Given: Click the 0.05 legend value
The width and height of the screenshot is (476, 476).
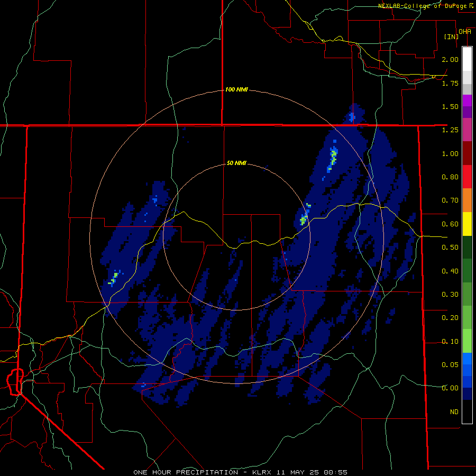Looking at the screenshot, I should coord(450,365).
